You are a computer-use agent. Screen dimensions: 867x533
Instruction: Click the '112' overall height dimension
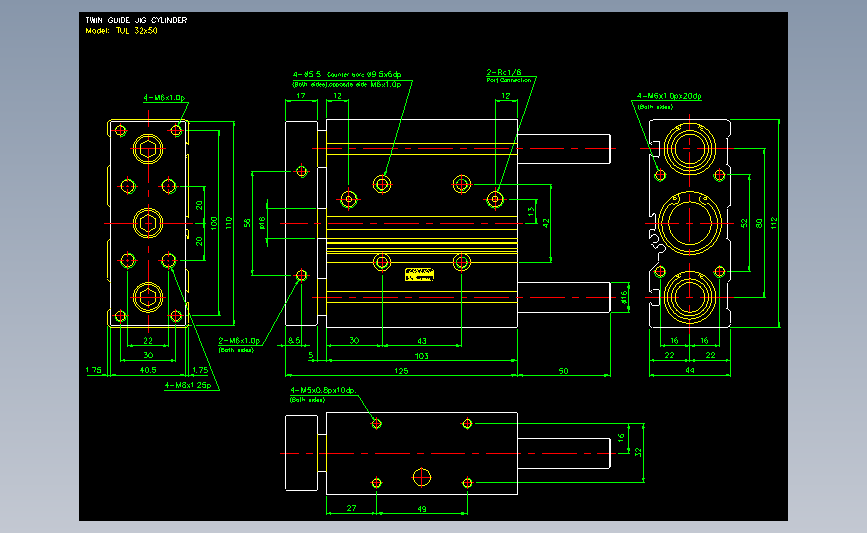tap(774, 223)
